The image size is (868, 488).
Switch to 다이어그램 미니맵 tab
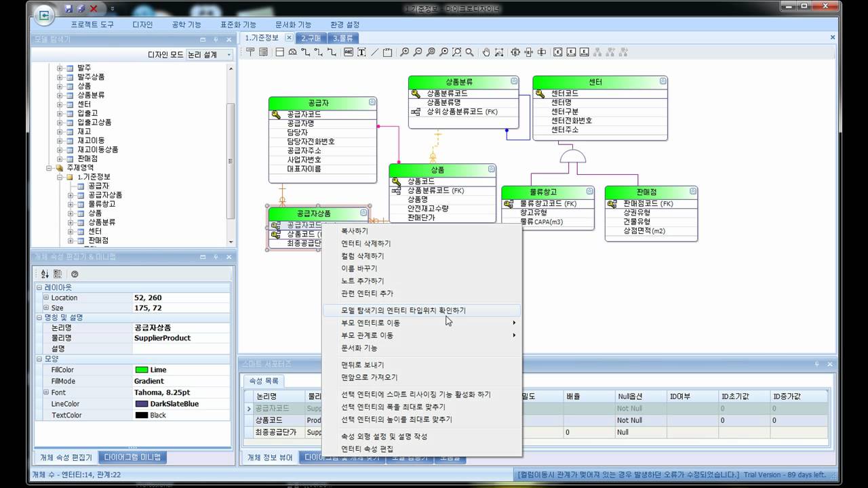132,457
